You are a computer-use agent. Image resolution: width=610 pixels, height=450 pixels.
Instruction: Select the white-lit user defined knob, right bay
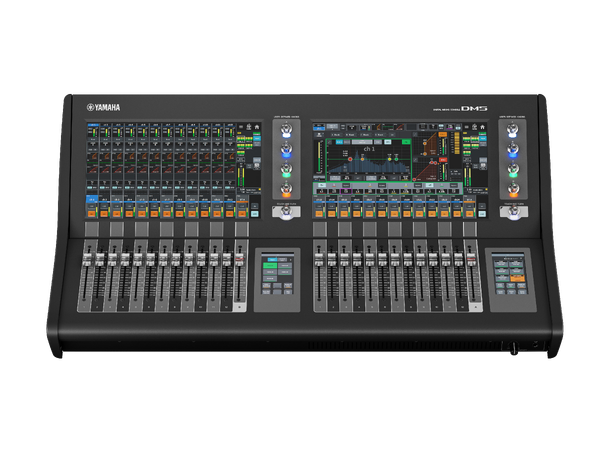[513, 130]
